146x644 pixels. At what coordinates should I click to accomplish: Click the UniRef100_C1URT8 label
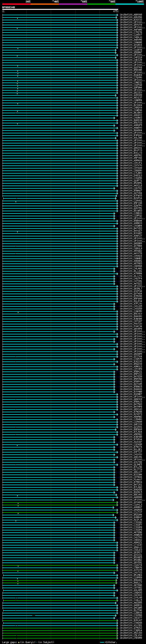pos(131,50)
